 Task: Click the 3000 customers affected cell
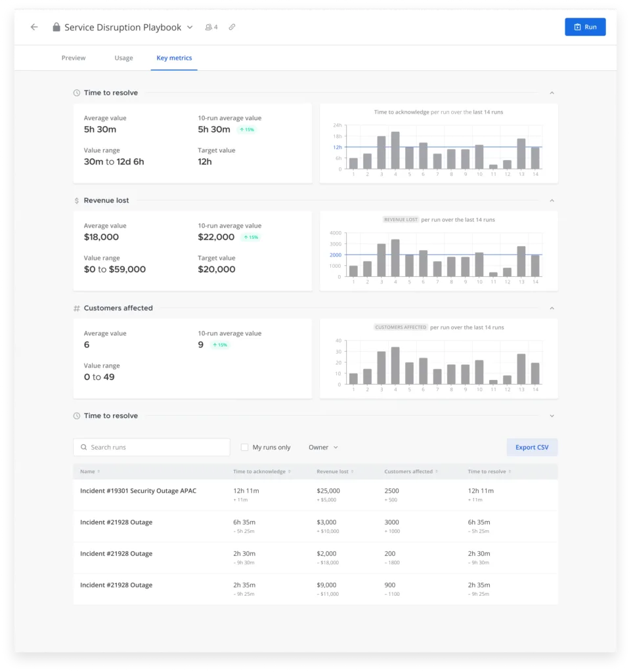pos(392,522)
